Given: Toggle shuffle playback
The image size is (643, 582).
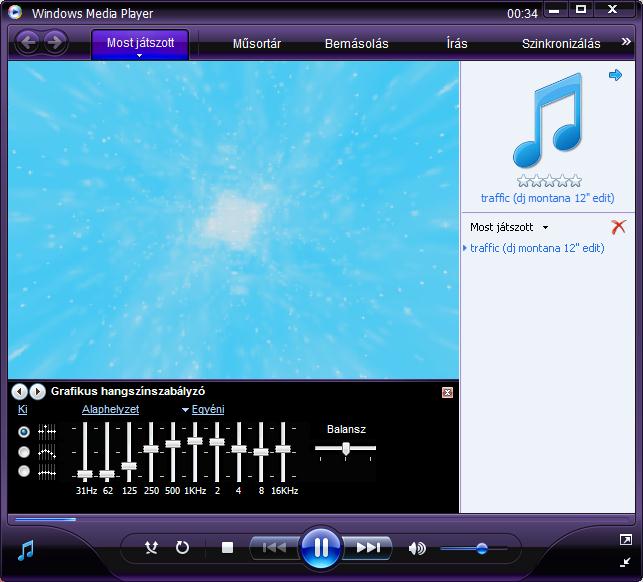Looking at the screenshot, I should coord(151,547).
